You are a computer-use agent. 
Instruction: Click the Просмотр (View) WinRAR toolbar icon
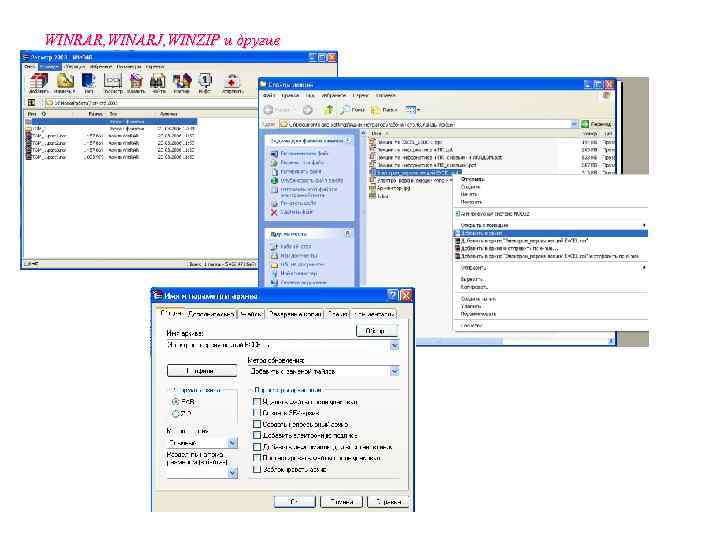pos(112,81)
